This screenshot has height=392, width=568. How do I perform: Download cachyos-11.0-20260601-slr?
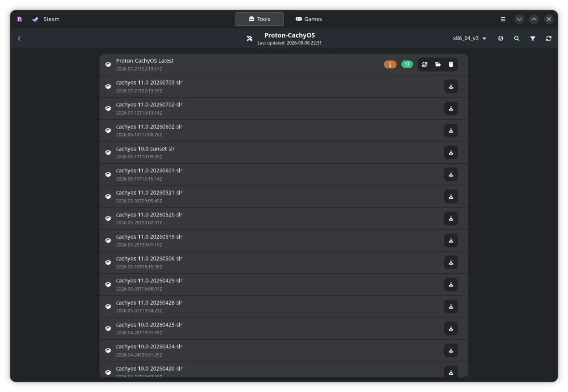[x=451, y=174]
